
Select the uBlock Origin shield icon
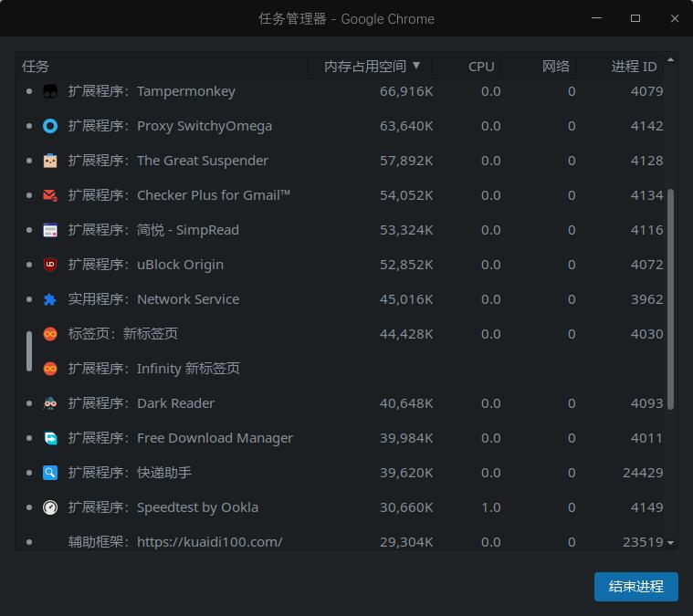click(x=50, y=265)
